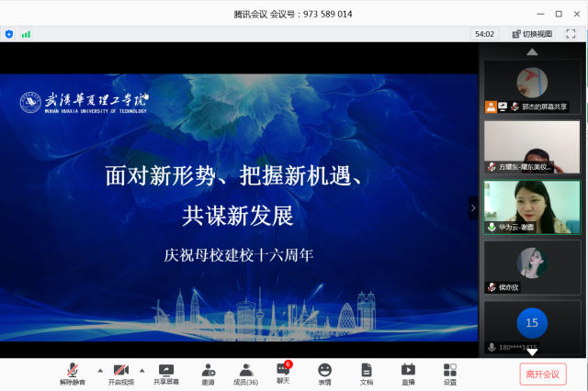Click the 离开会议 leave meeting button
The width and height of the screenshot is (588, 391).
[x=543, y=374]
